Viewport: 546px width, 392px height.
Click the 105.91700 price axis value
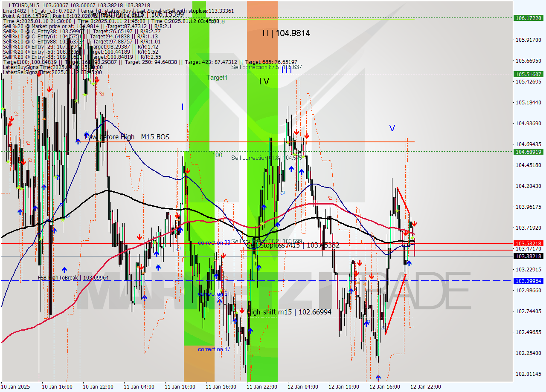click(529, 40)
